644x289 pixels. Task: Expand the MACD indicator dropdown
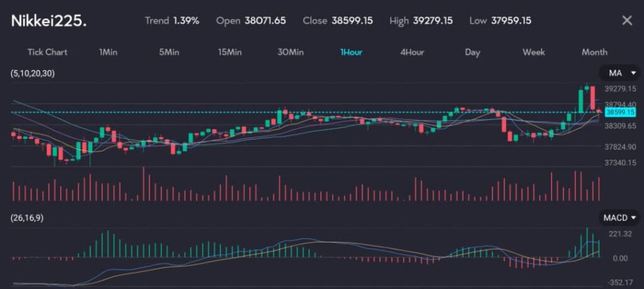[x=619, y=218]
